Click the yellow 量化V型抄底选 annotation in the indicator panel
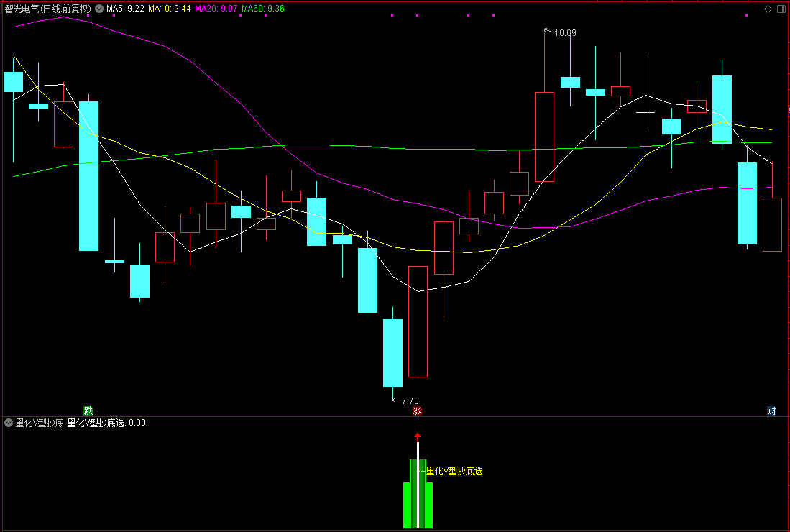 [454, 471]
